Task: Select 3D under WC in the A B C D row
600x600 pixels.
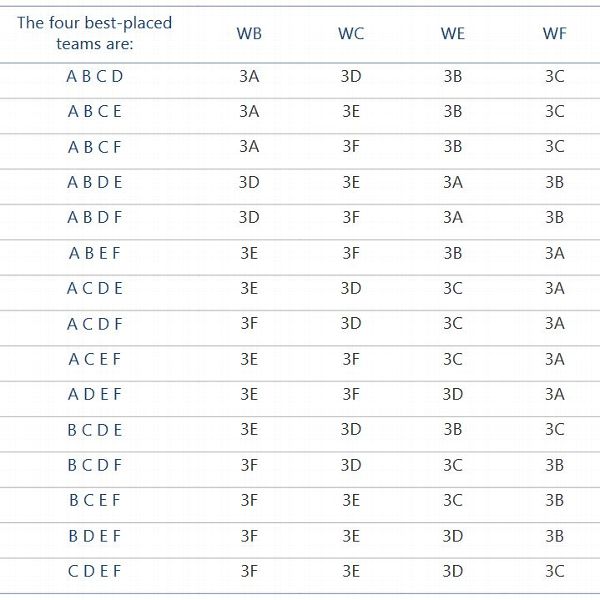Action: [351, 77]
